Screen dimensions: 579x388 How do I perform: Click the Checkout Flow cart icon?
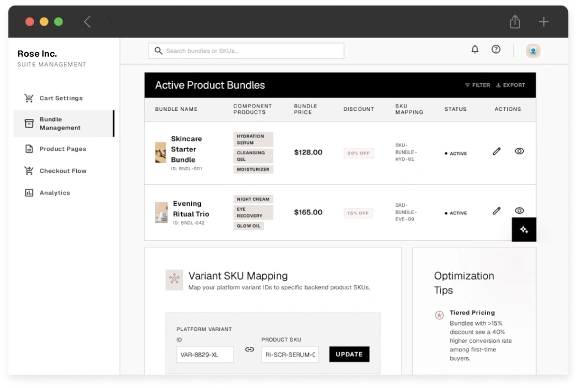point(29,171)
